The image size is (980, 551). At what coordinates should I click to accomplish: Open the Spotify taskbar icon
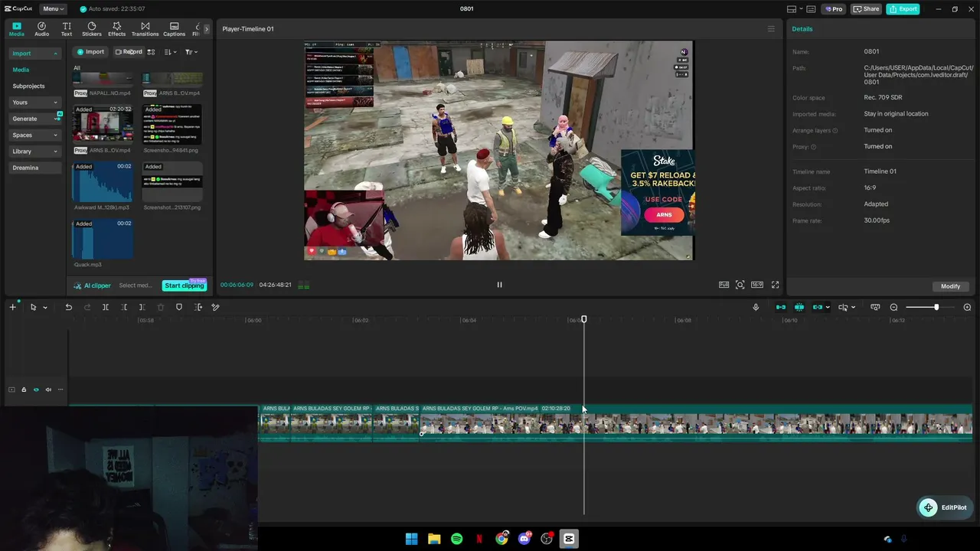tap(456, 539)
